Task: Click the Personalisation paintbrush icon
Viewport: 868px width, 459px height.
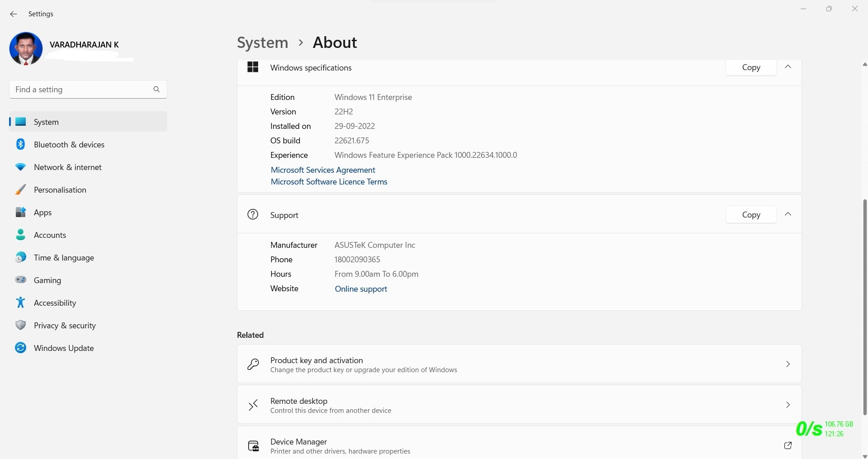Action: pyautogui.click(x=21, y=189)
